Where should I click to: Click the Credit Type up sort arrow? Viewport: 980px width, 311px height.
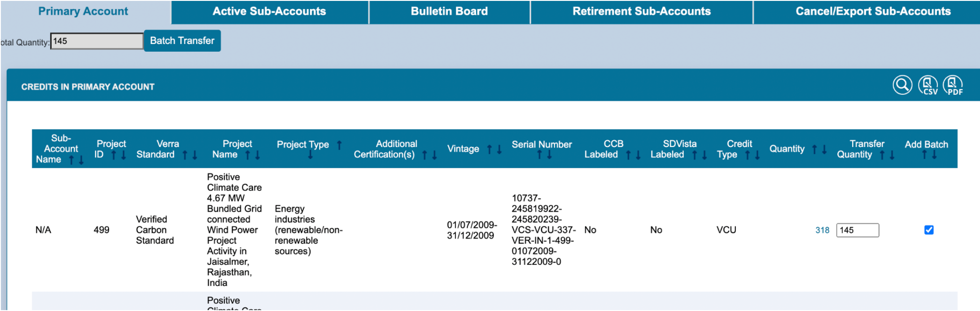(748, 155)
